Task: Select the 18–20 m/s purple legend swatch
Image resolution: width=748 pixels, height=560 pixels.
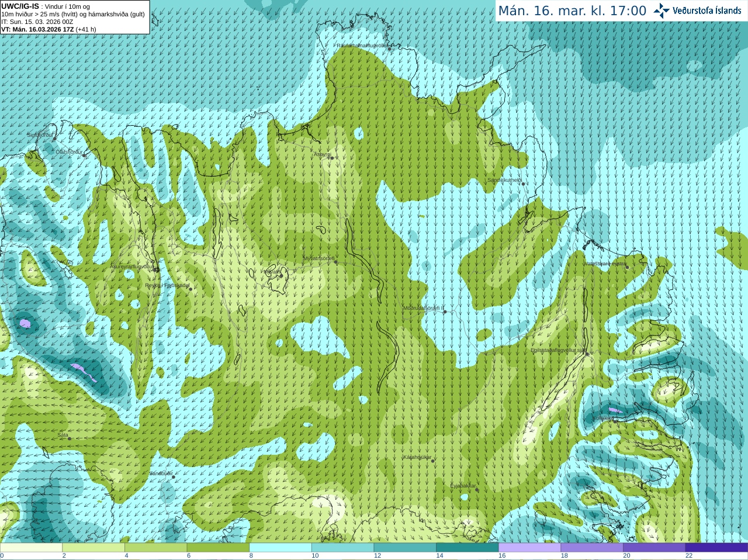Action: point(592,548)
